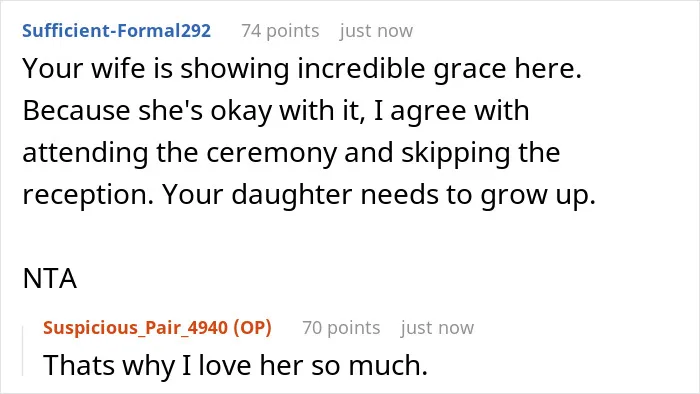This screenshot has height=394, width=700.
Task: Click the "74 points" score label
Action: coord(280,31)
